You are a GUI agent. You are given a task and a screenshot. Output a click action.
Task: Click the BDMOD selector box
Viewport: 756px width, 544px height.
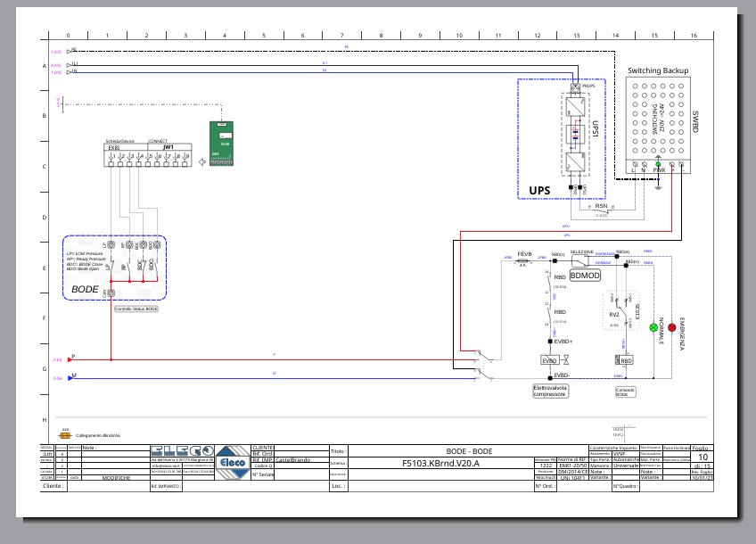tap(586, 276)
